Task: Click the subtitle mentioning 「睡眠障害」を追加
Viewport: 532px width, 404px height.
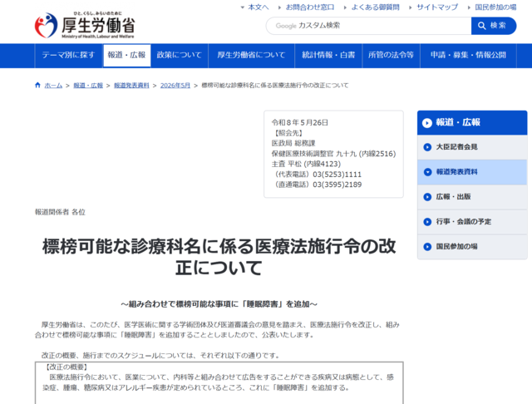Action: (219, 304)
